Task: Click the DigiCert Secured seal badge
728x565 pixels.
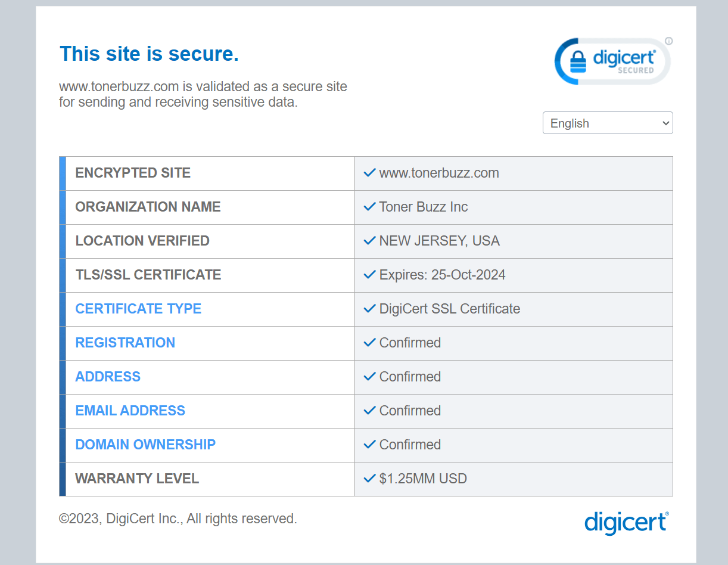Action: coord(612,61)
